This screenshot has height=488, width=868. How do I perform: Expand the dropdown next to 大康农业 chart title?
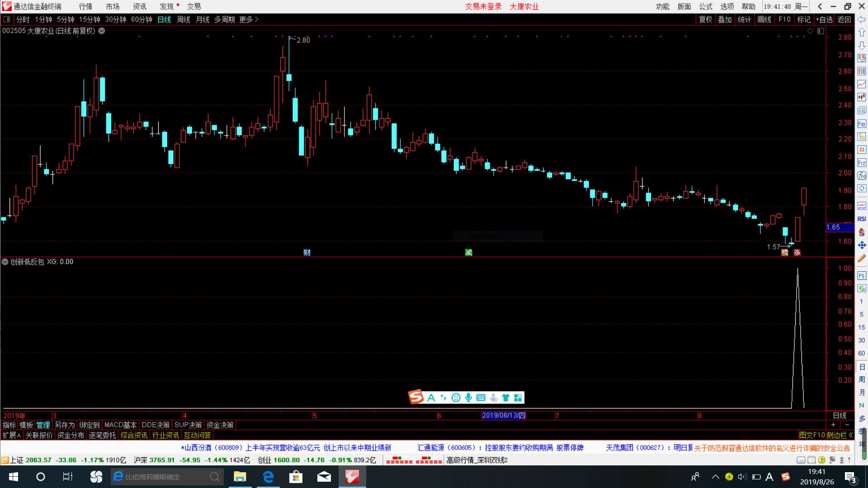(102, 31)
